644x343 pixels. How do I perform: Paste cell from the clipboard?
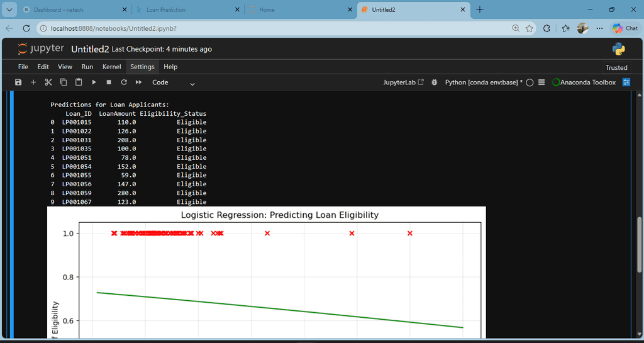79,82
